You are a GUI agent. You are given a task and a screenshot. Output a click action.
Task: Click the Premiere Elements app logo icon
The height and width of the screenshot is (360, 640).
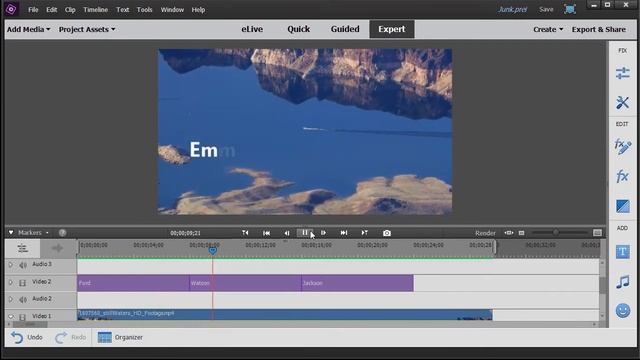[x=11, y=9]
